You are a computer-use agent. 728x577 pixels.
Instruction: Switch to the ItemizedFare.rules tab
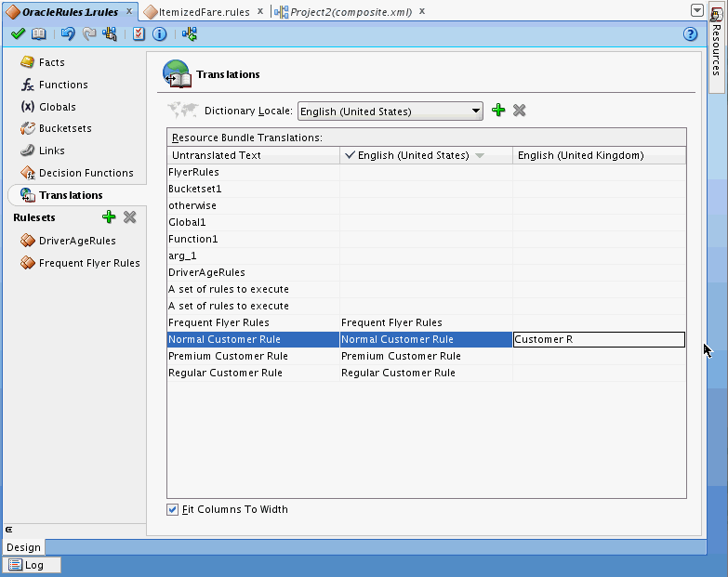click(204, 12)
